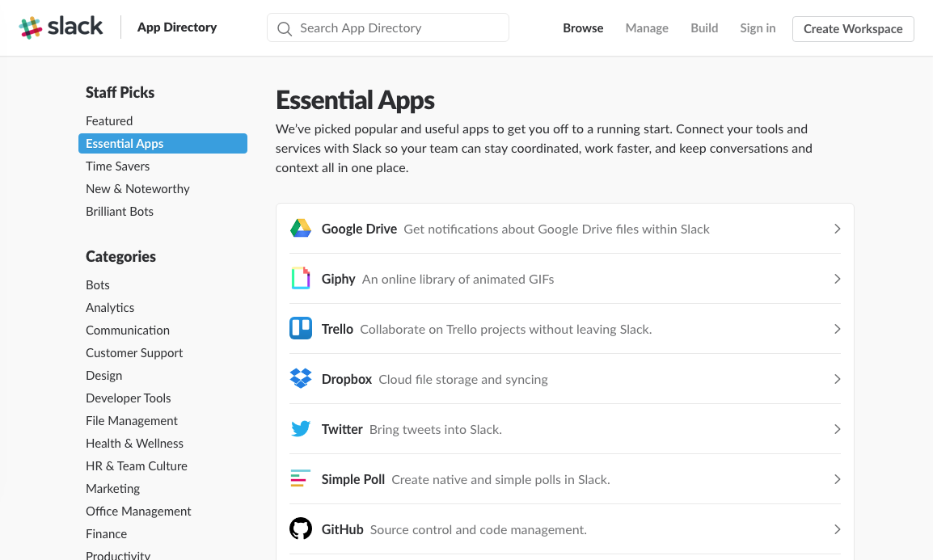933x560 pixels.
Task: Click the search magnifier icon
Action: tap(285, 28)
